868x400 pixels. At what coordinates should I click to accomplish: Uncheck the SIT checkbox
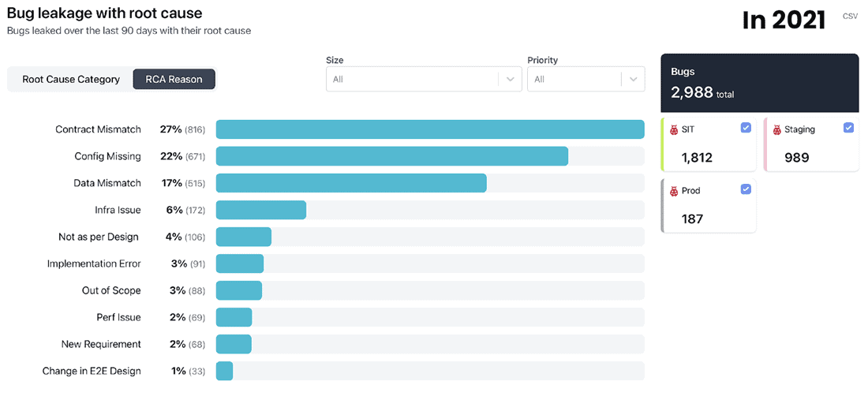[746, 128]
